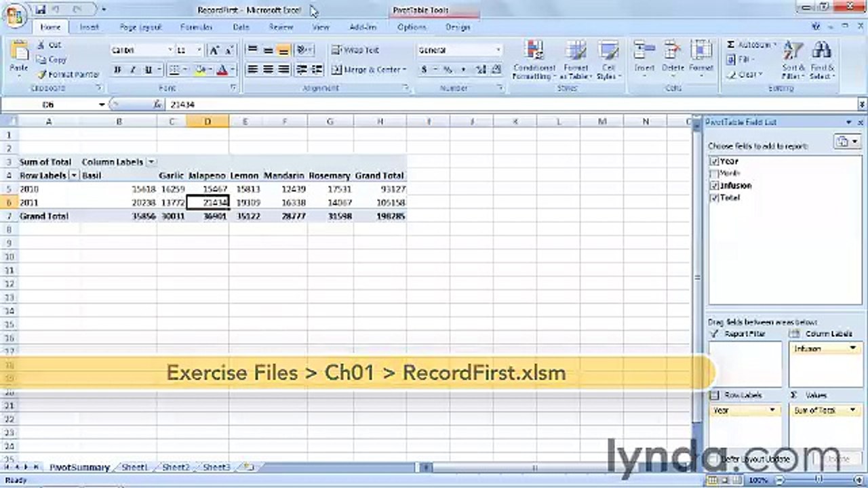
Task: Open the Sheet3 worksheet tab
Action: [x=216, y=467]
